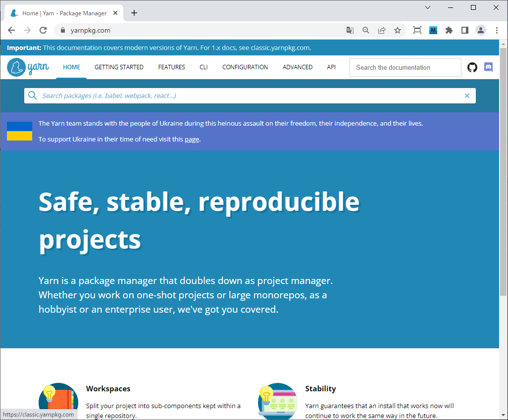Toggle the browser side panel icon

pos(465,30)
